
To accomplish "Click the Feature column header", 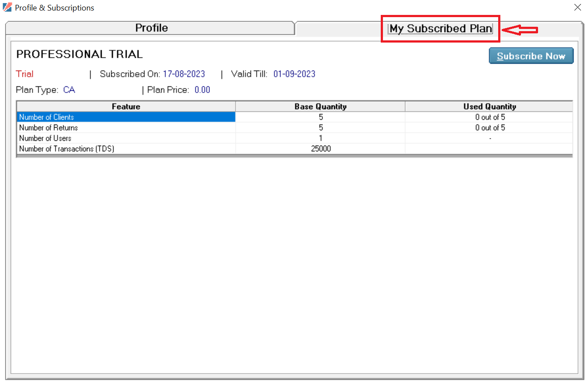I will [126, 107].
